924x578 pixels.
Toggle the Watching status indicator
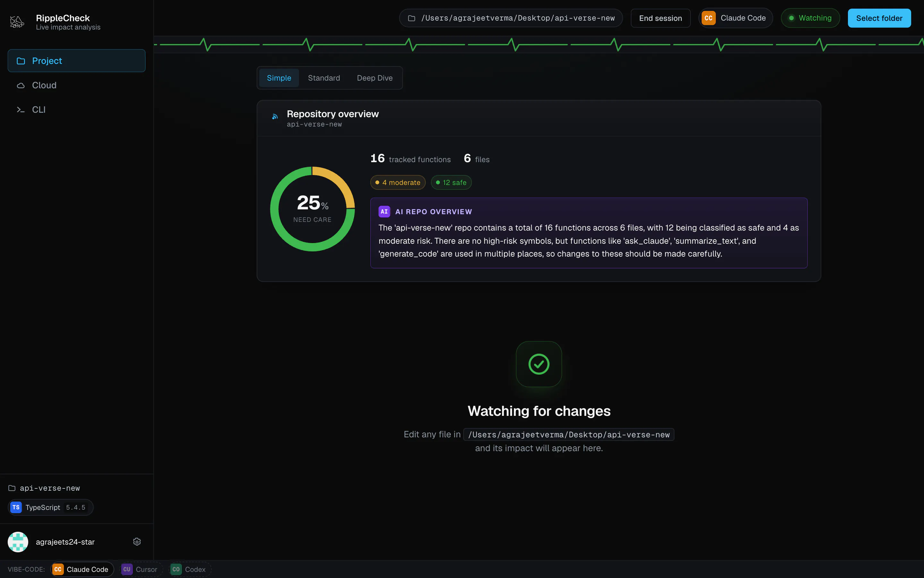[x=810, y=18]
